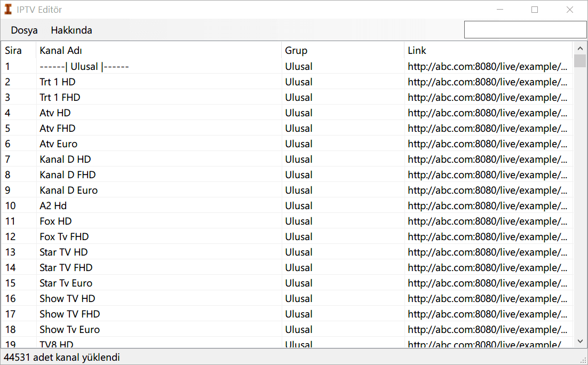Click the scrollbar down arrow
Screen dimensions: 588x365
click(x=580, y=341)
